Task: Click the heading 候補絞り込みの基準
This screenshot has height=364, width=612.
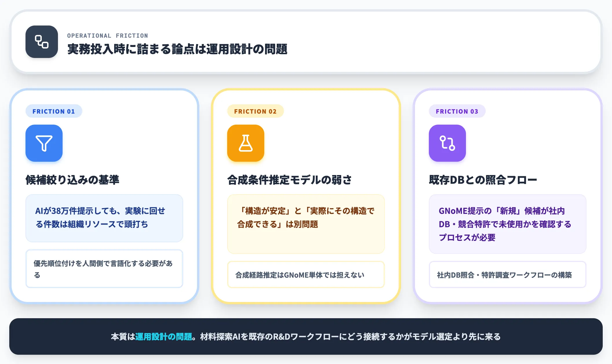Action: coord(72,180)
